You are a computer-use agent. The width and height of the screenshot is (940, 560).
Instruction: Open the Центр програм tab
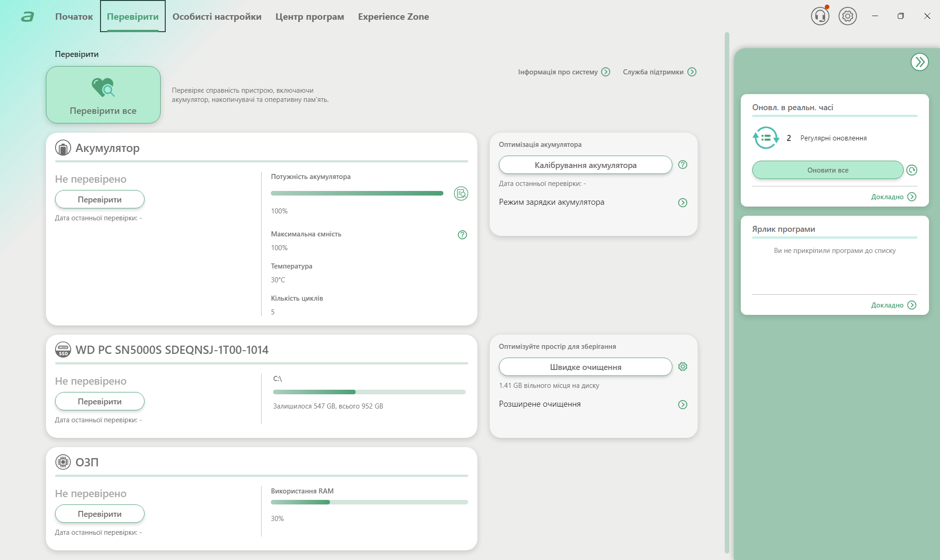click(x=309, y=17)
